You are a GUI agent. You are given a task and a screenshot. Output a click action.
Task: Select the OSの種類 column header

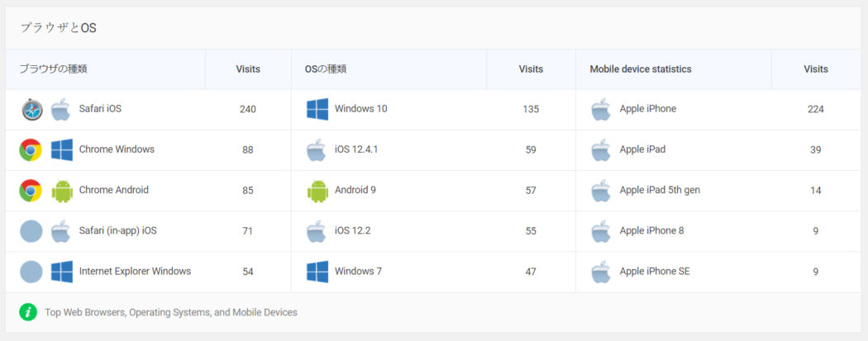[x=326, y=69]
